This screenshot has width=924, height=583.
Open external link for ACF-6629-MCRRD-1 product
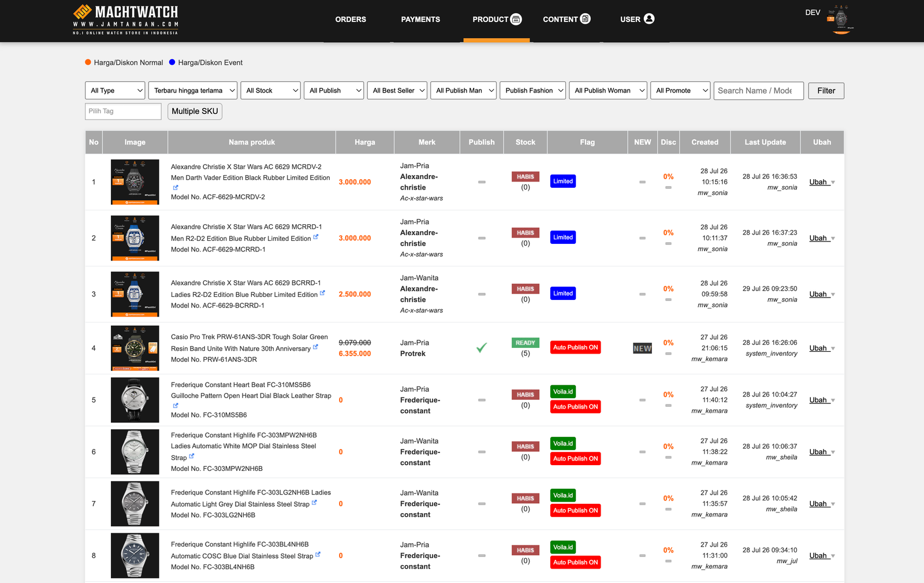point(316,237)
